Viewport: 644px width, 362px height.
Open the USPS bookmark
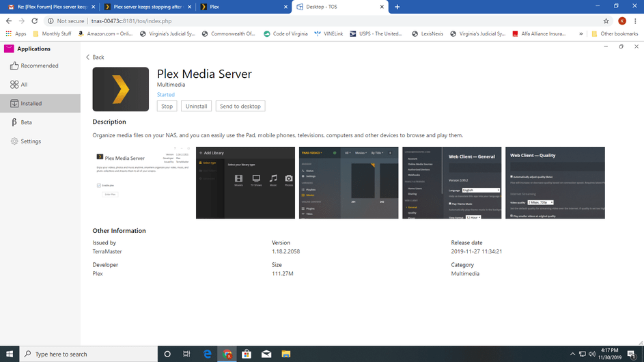click(376, 33)
